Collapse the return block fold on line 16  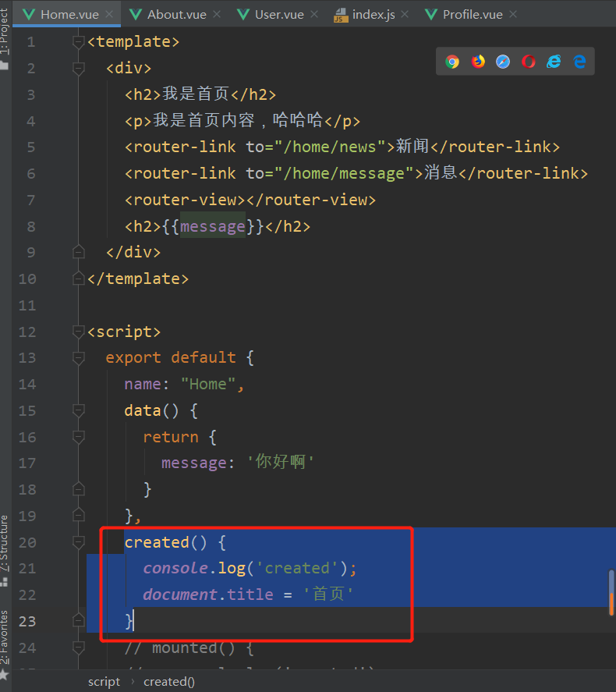coord(79,437)
